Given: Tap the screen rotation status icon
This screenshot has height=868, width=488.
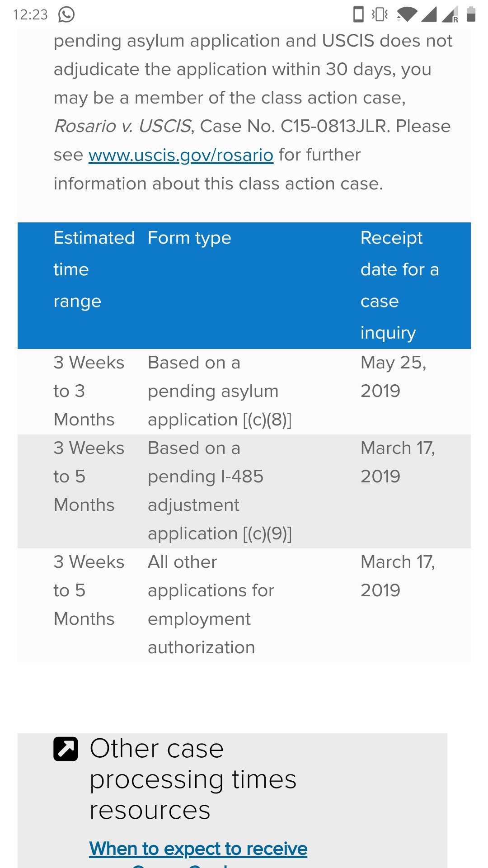Looking at the screenshot, I should [358, 14].
